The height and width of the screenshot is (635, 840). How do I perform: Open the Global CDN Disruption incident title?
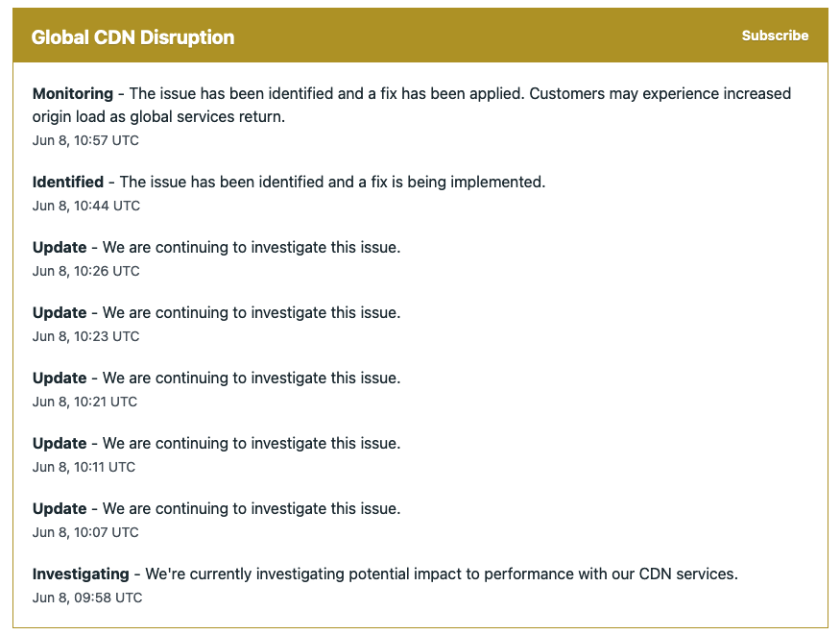pyautogui.click(x=132, y=37)
